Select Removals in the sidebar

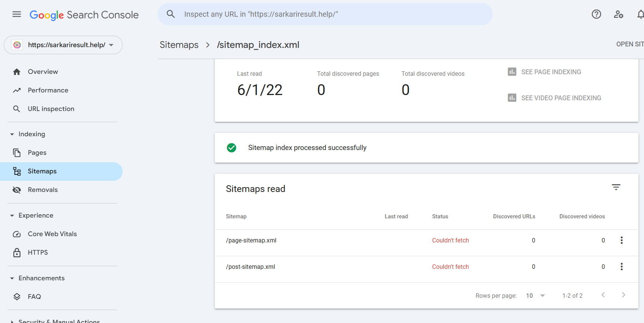pyautogui.click(x=43, y=190)
